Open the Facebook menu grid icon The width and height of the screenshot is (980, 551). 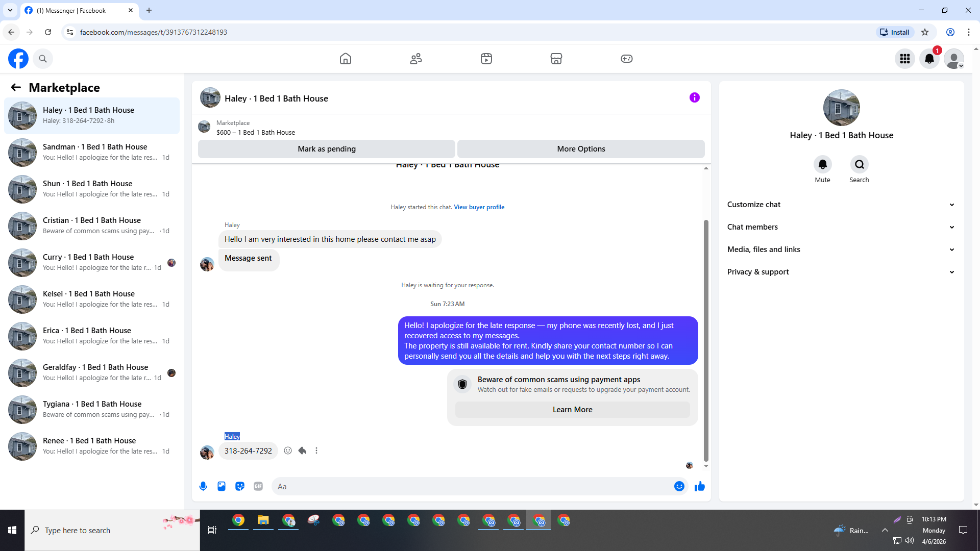905,59
